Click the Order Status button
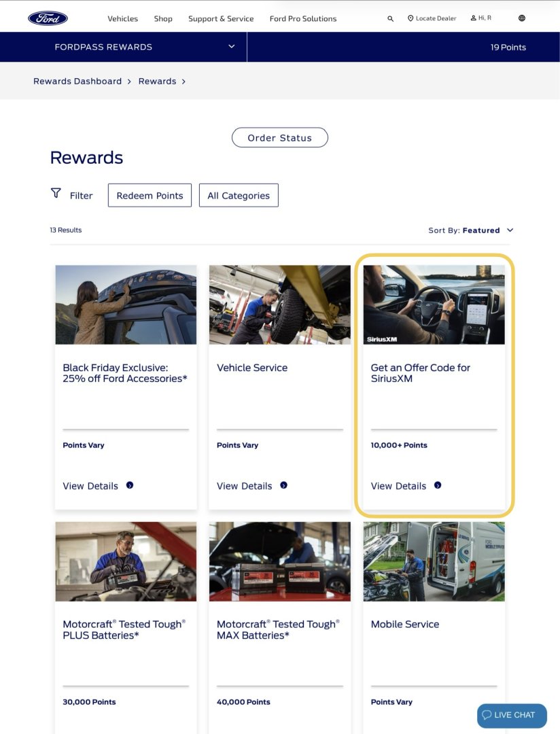 coord(280,137)
